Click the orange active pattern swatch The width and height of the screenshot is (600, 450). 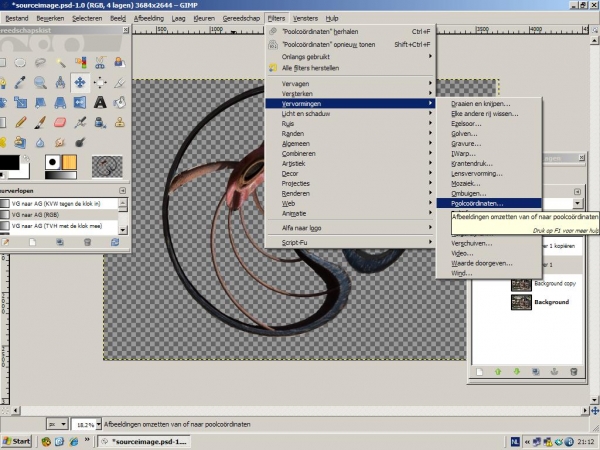tap(69, 162)
